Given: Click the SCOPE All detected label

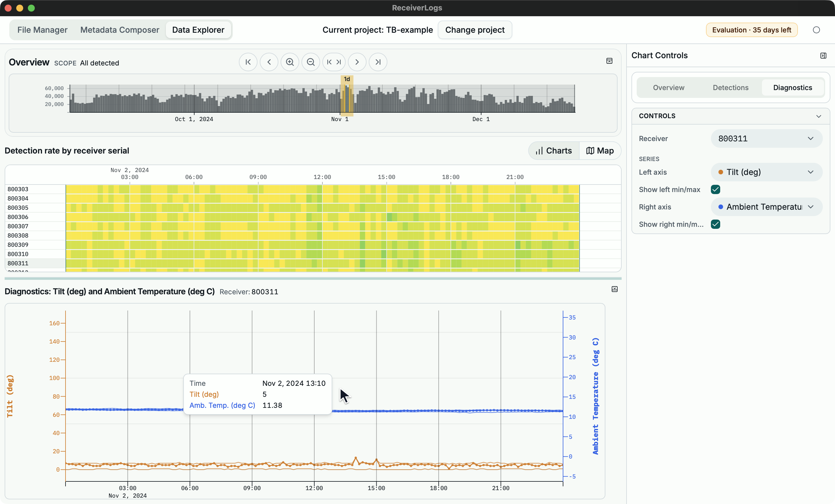Looking at the screenshot, I should 86,63.
